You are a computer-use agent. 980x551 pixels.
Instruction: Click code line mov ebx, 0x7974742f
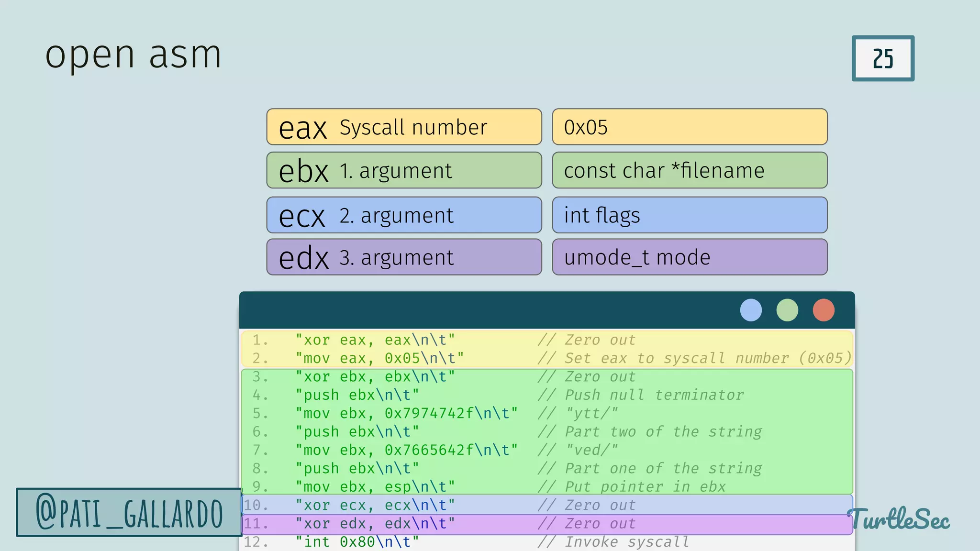(x=406, y=413)
